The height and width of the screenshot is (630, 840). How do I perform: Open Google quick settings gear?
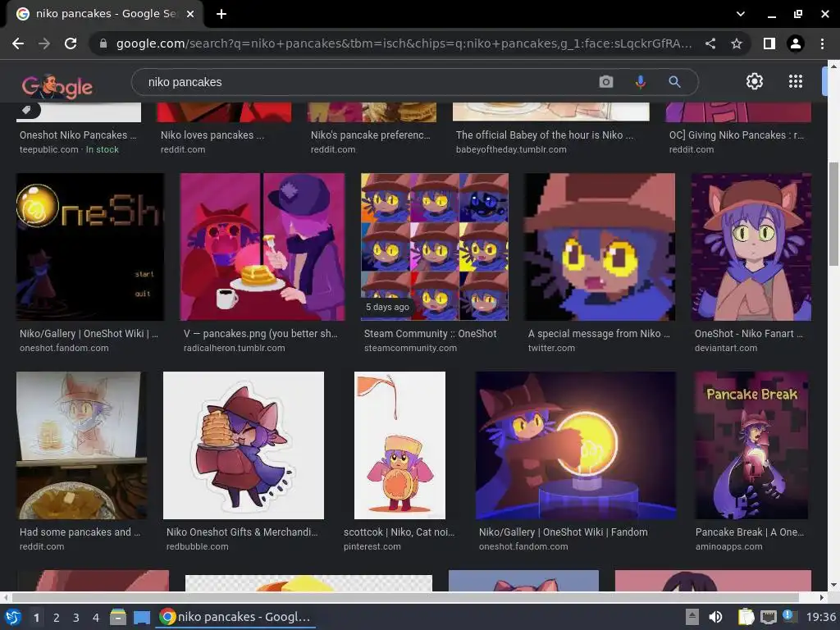pos(755,81)
